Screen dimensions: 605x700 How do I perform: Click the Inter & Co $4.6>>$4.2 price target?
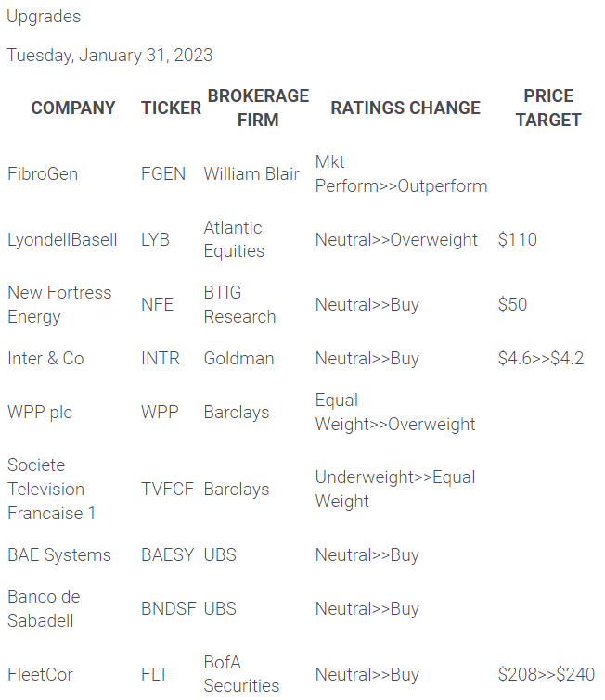(541, 358)
